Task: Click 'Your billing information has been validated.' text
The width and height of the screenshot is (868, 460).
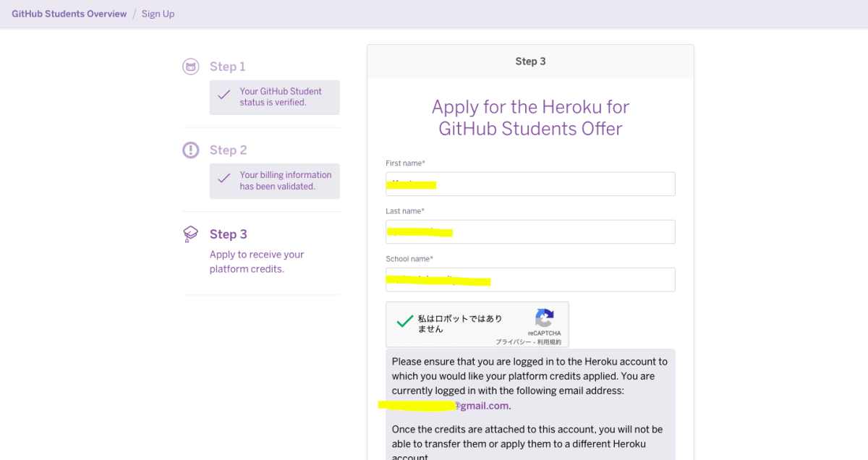Action: [286, 180]
